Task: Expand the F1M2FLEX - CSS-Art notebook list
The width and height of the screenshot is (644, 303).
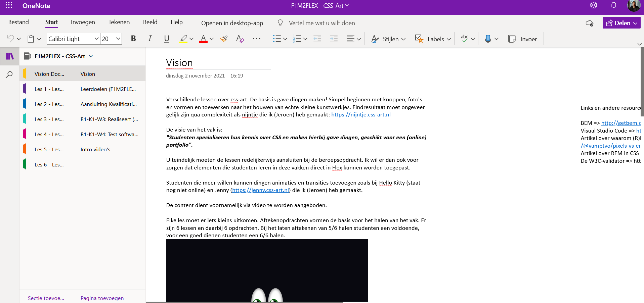Action: click(91, 56)
